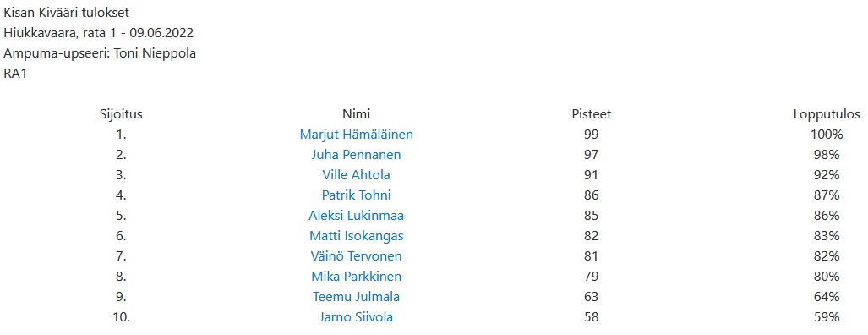This screenshot has width=868, height=335.
Task: Click the Hiukkavaara rata 1 date line
Action: tap(99, 33)
